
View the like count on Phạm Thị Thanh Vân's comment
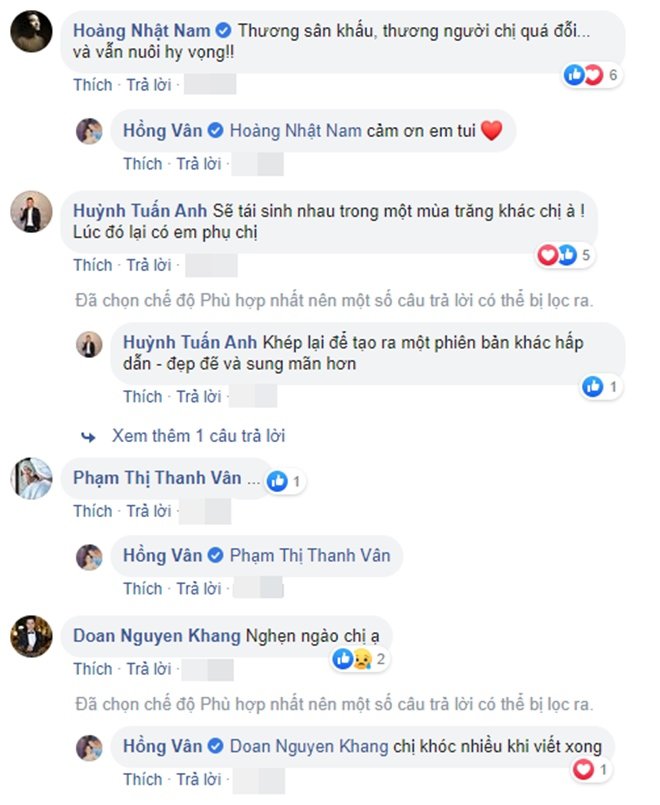pyautogui.click(x=285, y=481)
